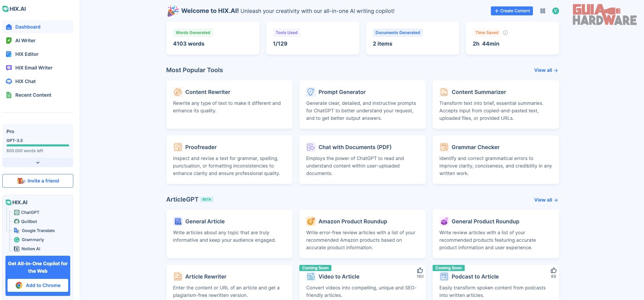This screenshot has width=644, height=300.
Task: Open HIX Editor from sidebar
Action: pos(38,54)
